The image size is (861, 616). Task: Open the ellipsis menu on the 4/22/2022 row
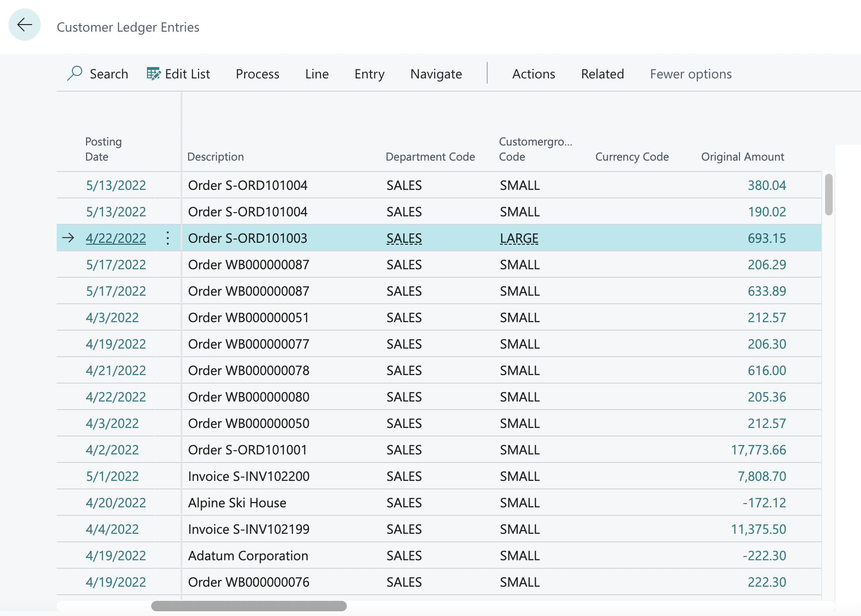167,238
